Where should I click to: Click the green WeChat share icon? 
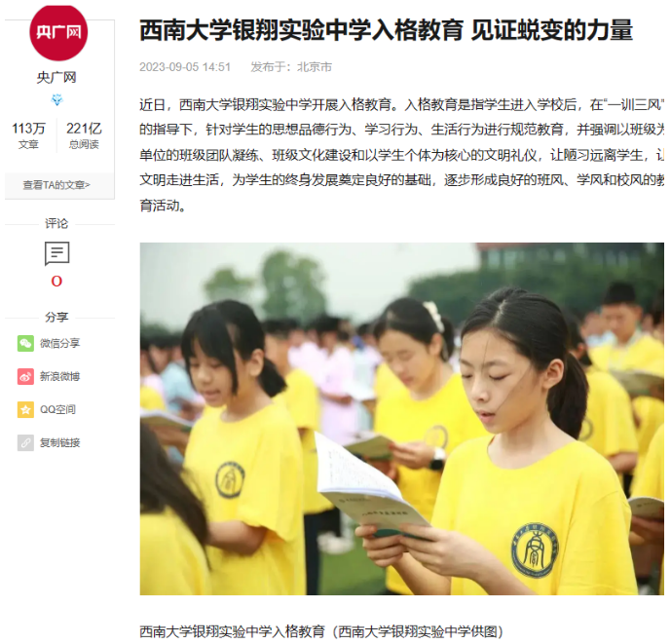click(25, 343)
